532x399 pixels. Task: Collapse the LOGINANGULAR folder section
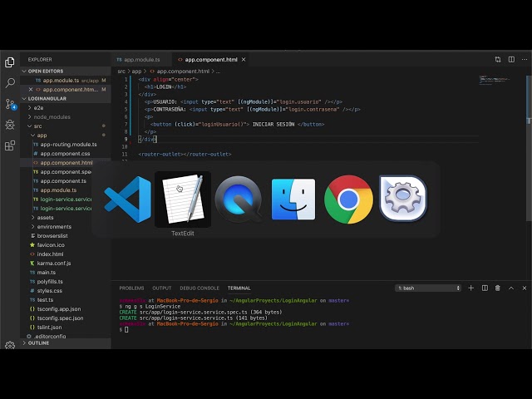tap(66, 99)
